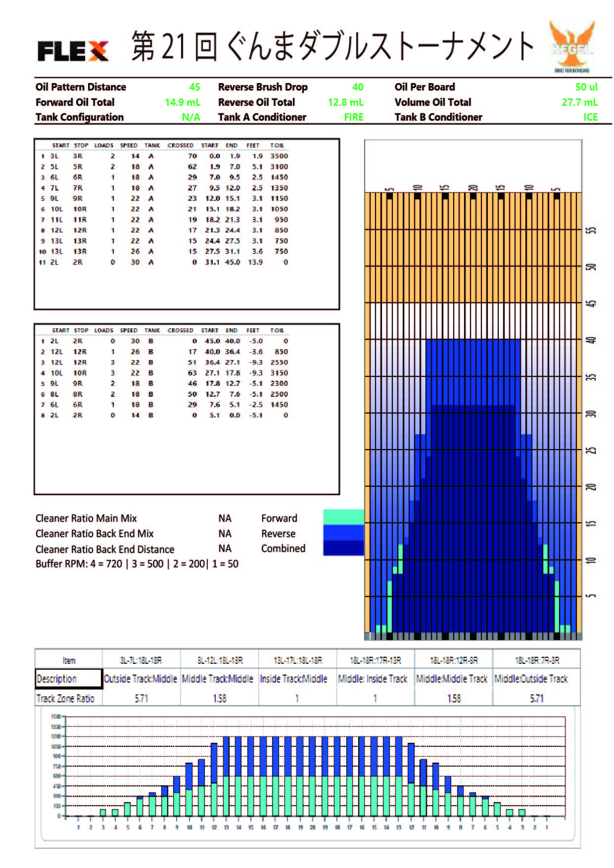
Task: Click the lane graph distance label 55
Action: pos(591,230)
